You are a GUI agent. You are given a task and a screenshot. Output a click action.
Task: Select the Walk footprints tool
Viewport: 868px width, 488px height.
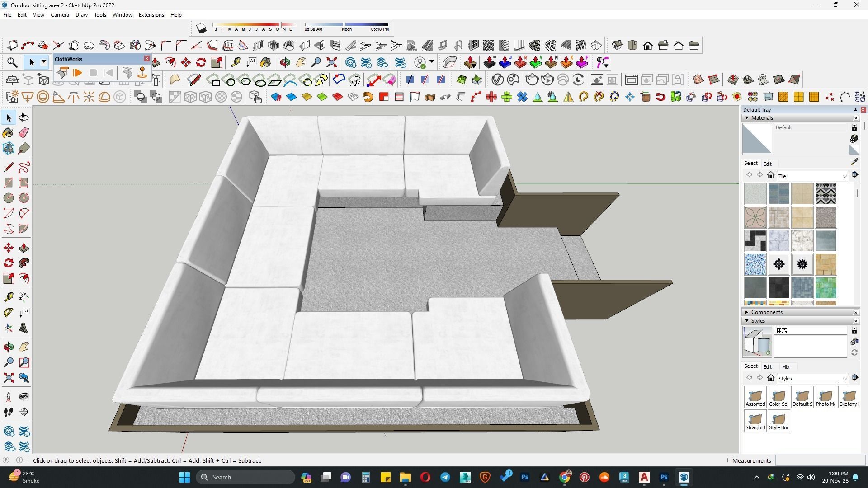pos(9,412)
